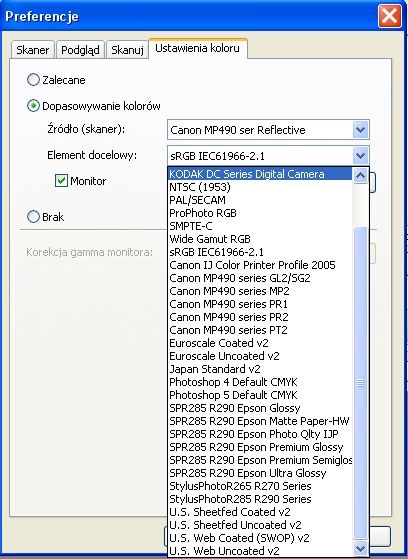This screenshot has height=559, width=408.
Task: Select SPR285 R290 Epson Photo Qlty IJP
Action: pyautogui.click(x=260, y=434)
